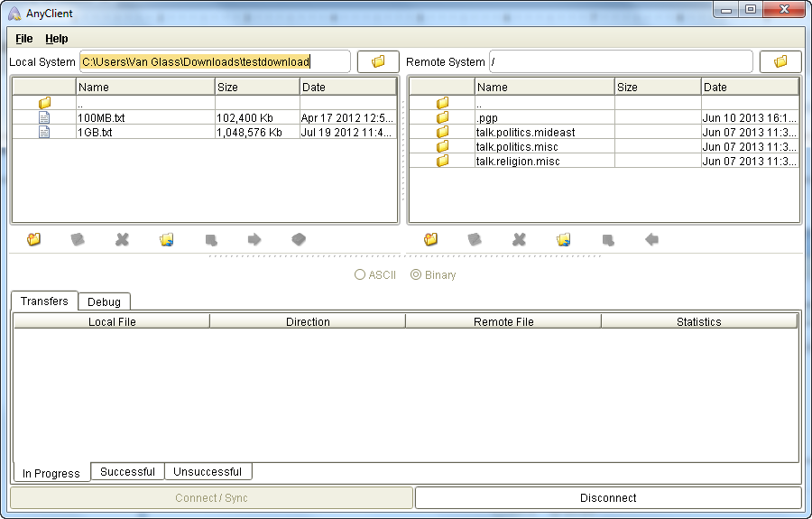This screenshot has width=812, height=519.
Task: Browse local system with folder button
Action: 378,61
